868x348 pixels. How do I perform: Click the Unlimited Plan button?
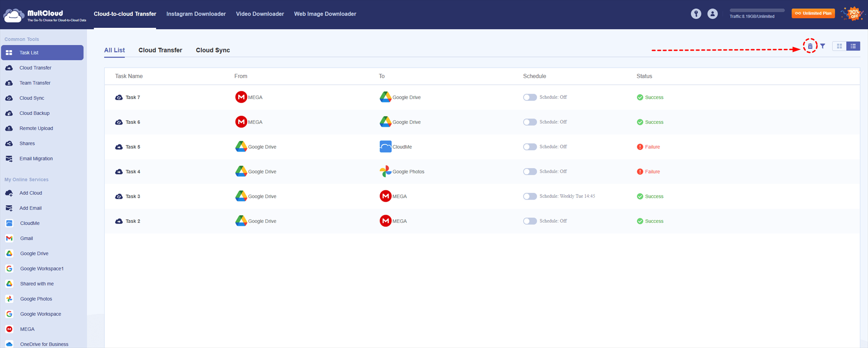813,13
